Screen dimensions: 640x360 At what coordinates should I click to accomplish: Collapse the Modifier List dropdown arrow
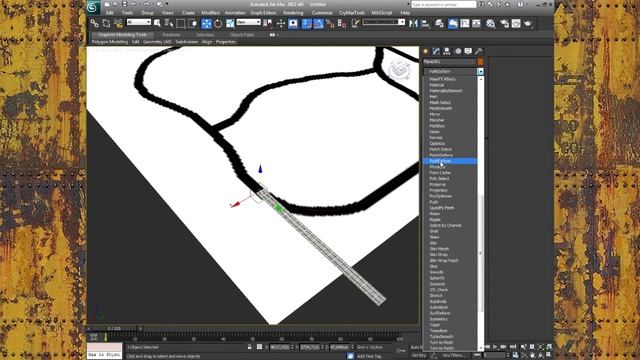[x=480, y=71]
